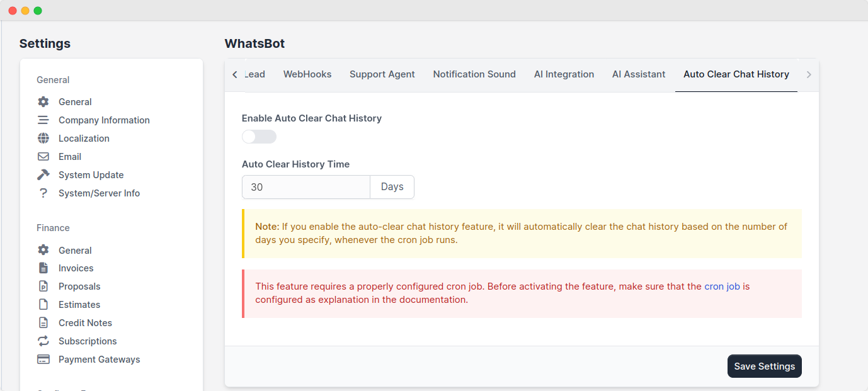Image resolution: width=868 pixels, height=391 pixels.
Task: Click the Credit Notes file icon
Action: (43, 323)
